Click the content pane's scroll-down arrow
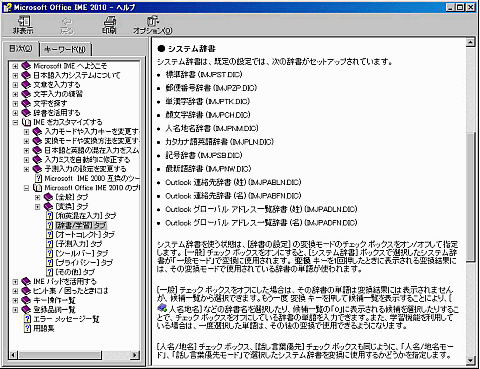 click(470, 360)
